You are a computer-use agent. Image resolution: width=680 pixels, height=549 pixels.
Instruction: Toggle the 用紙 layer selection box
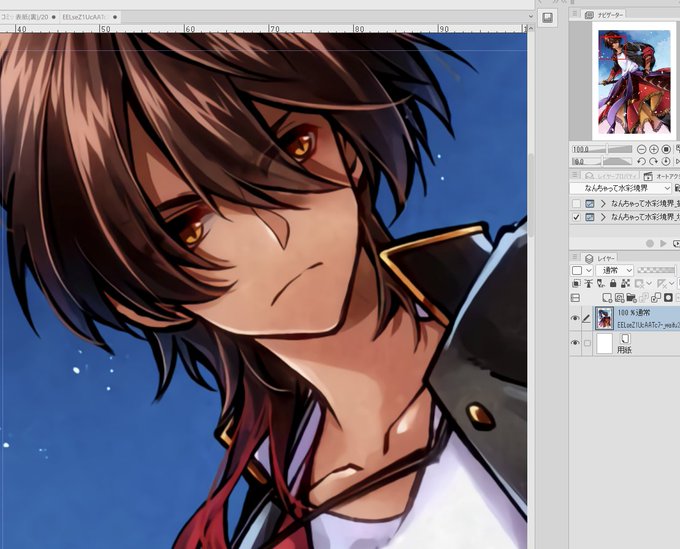click(587, 343)
